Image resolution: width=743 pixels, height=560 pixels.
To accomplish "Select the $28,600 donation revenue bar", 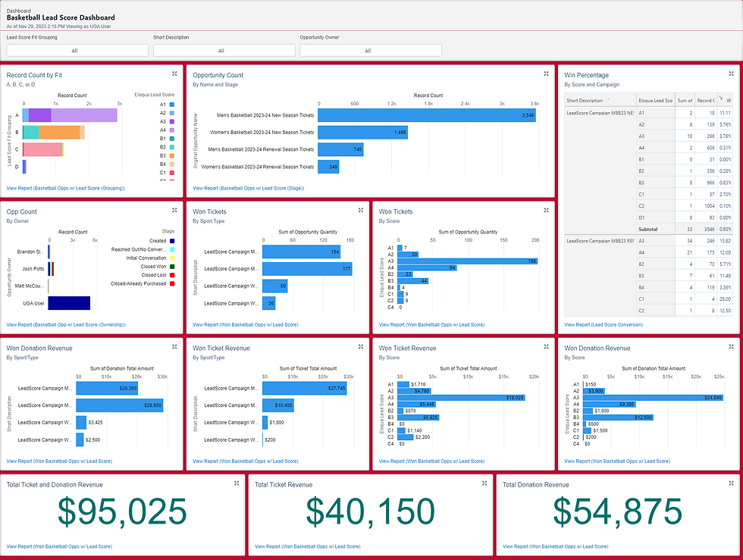I will coord(120,405).
